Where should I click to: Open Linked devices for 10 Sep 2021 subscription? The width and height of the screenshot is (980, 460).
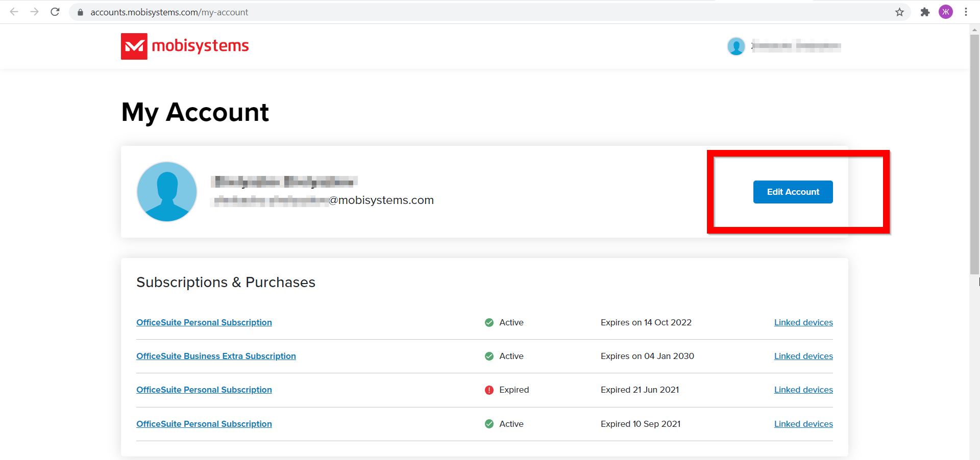pos(803,424)
